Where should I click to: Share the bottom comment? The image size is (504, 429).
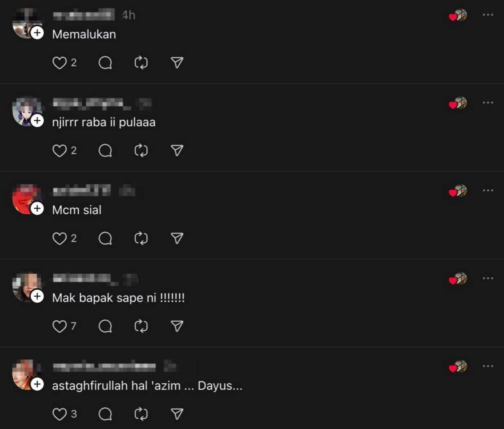176,413
